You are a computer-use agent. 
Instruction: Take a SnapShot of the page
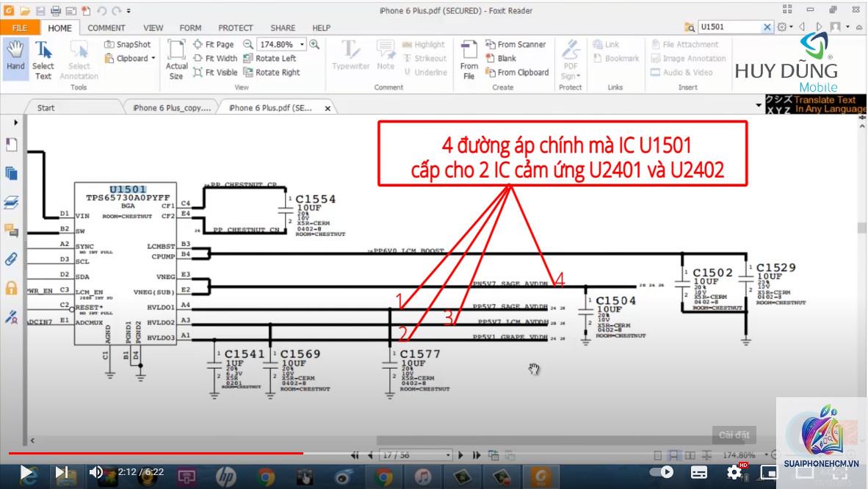tap(128, 44)
